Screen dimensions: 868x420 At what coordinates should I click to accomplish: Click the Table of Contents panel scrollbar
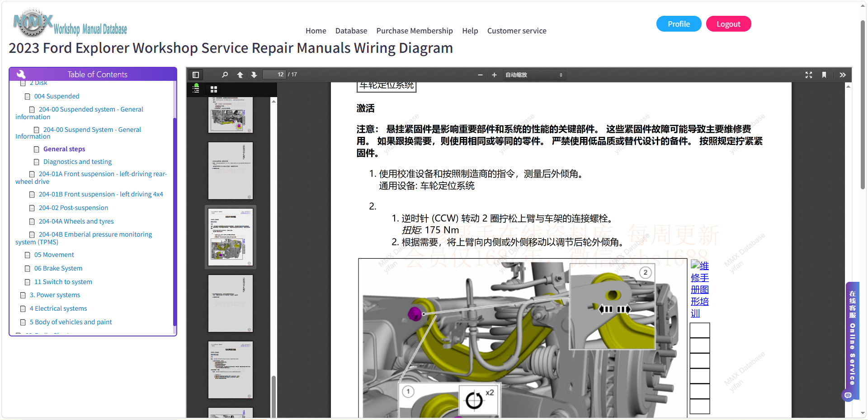click(x=175, y=221)
